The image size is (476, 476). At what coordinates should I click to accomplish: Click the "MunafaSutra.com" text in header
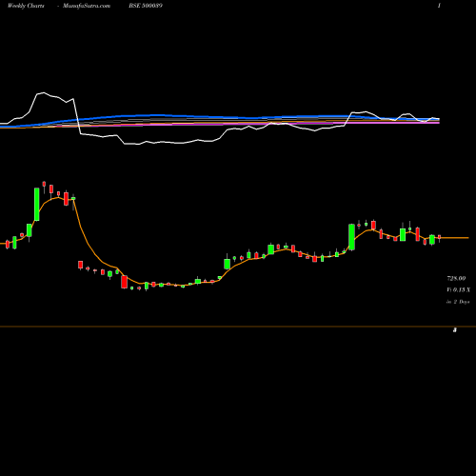coord(87,6)
